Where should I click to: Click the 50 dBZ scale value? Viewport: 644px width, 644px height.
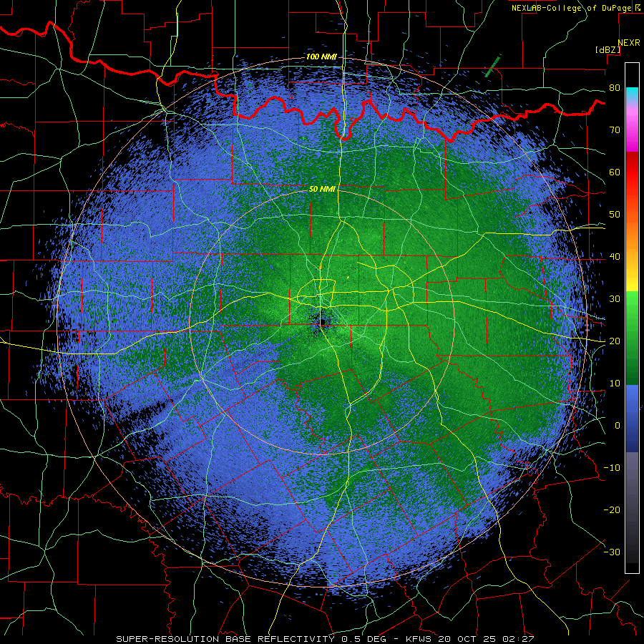coord(615,215)
